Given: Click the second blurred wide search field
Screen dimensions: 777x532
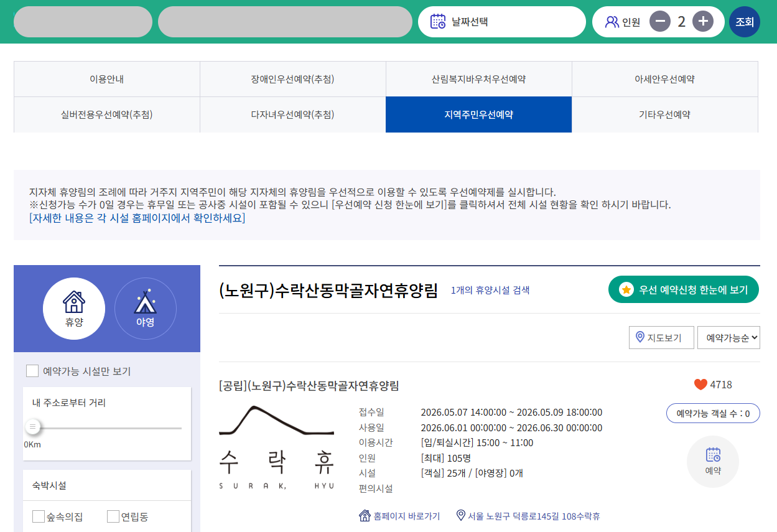Looking at the screenshot, I should (285, 22).
